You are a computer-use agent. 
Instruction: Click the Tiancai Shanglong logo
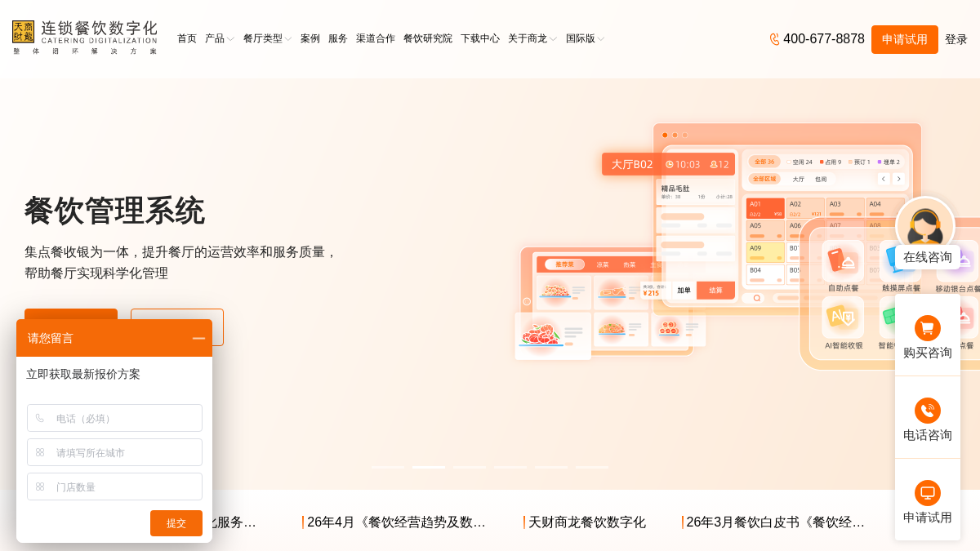click(x=85, y=38)
